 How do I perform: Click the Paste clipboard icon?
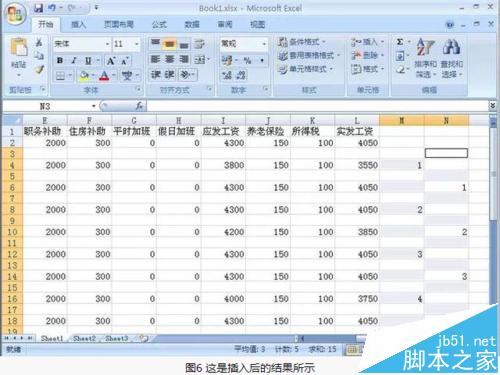click(19, 47)
